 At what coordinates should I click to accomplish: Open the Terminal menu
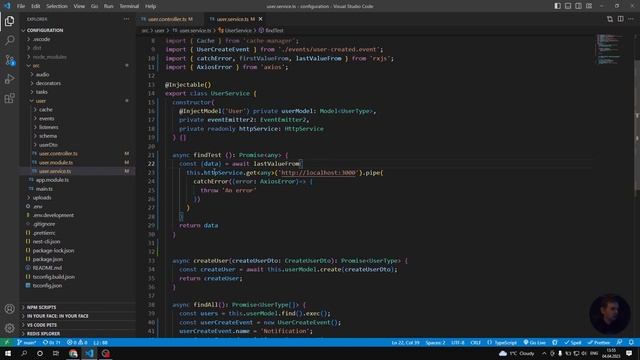(x=129, y=6)
